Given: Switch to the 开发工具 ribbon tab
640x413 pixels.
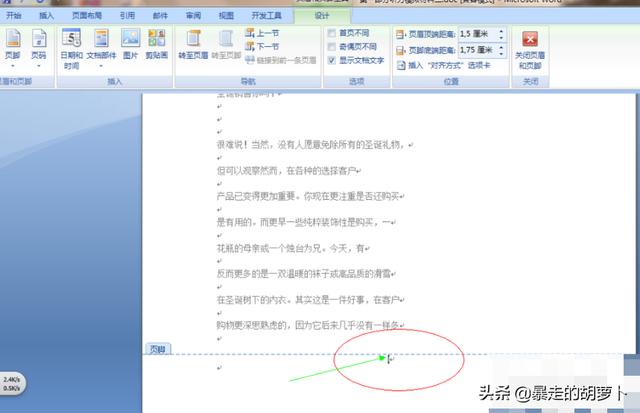Looking at the screenshot, I should coord(267,16).
